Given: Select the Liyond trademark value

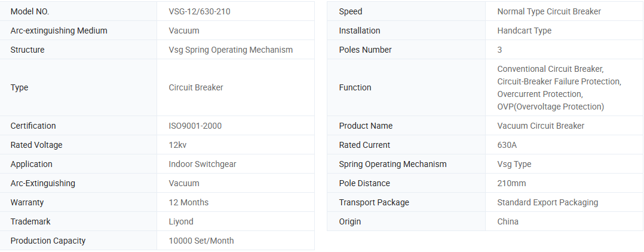Looking at the screenshot, I should [181, 221].
